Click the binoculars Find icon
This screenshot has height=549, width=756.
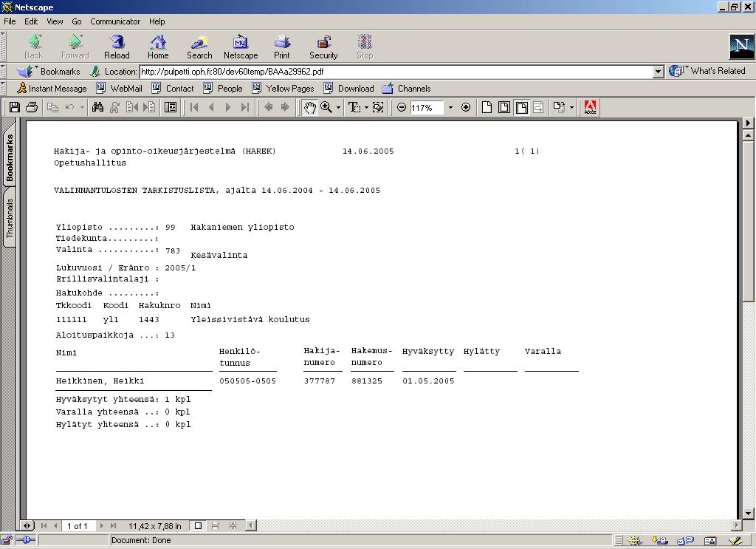pyautogui.click(x=98, y=107)
